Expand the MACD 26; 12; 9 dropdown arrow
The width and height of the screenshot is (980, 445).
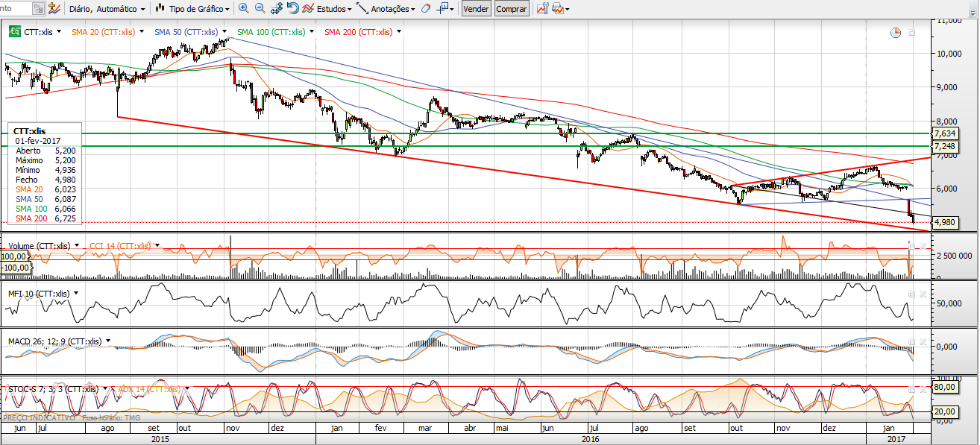click(108, 341)
